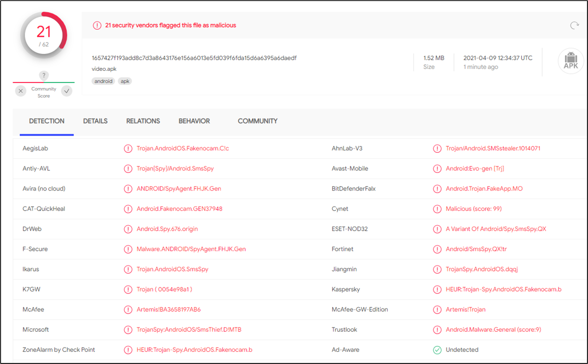The width and height of the screenshot is (588, 364).
Task: Click the K7GW detection warning icon
Action: pos(128,290)
